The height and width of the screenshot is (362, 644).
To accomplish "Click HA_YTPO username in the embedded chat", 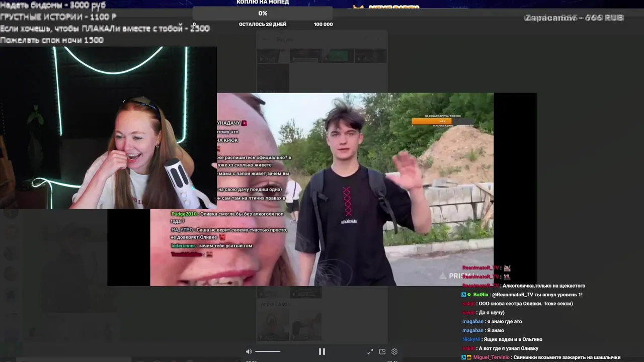I will (x=182, y=230).
